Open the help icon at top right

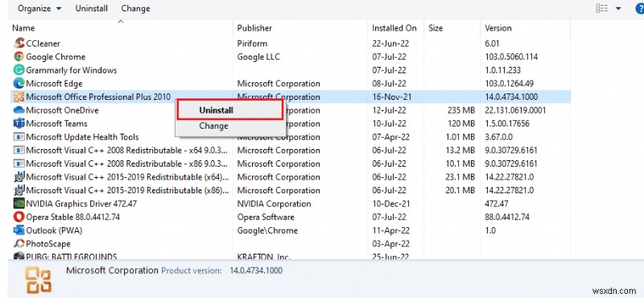[x=639, y=9]
